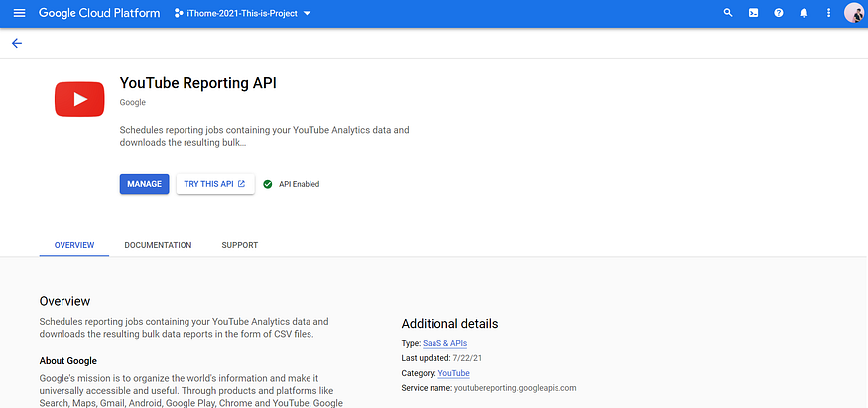Click the project hexagon dots icon
868x408 pixels.
(179, 13)
